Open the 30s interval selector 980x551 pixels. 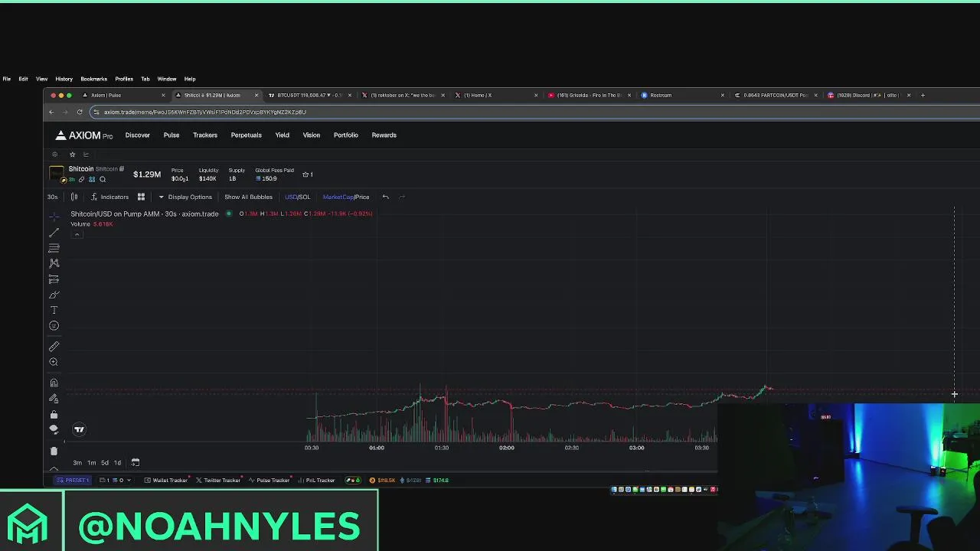[53, 197]
